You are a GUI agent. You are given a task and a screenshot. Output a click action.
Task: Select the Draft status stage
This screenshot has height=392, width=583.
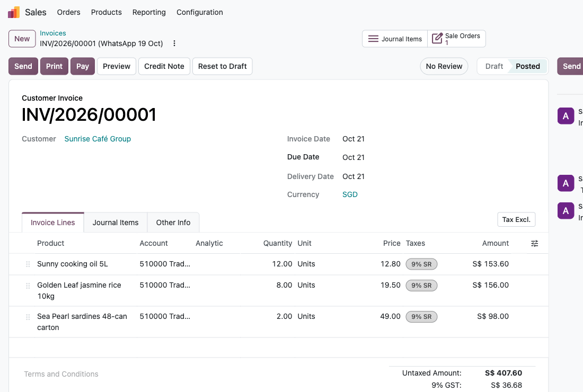pos(494,66)
